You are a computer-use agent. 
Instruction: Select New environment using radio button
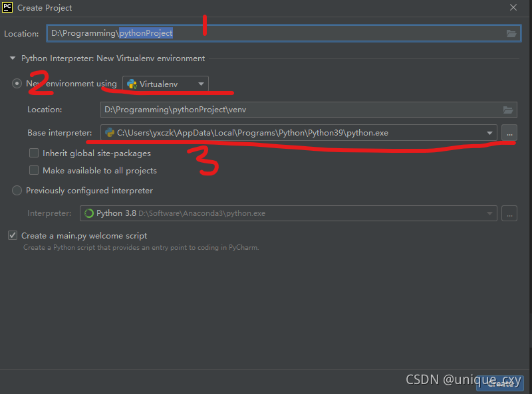pyautogui.click(x=17, y=84)
